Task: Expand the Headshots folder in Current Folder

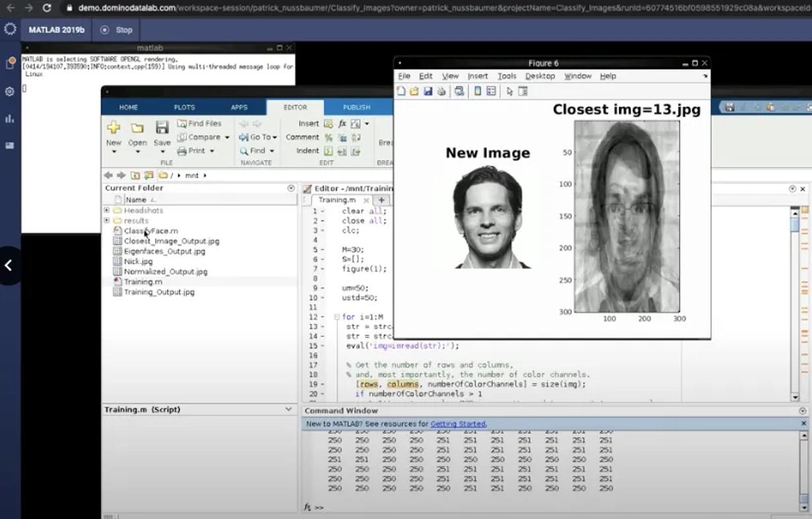Action: pos(106,210)
